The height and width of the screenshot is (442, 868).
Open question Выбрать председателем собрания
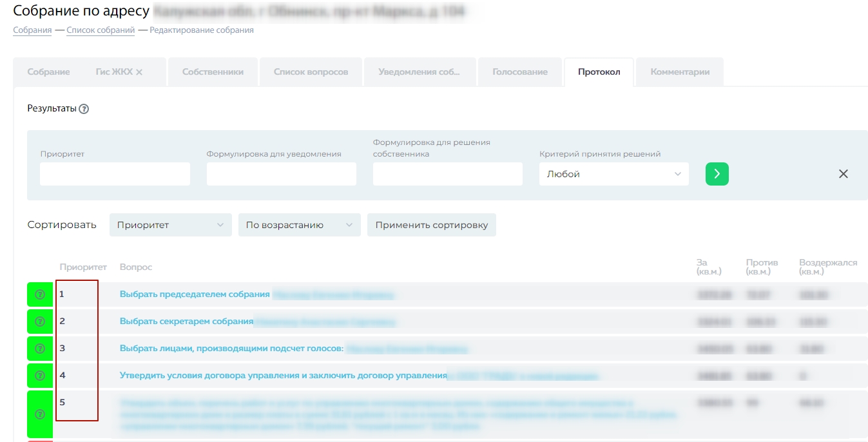(195, 294)
